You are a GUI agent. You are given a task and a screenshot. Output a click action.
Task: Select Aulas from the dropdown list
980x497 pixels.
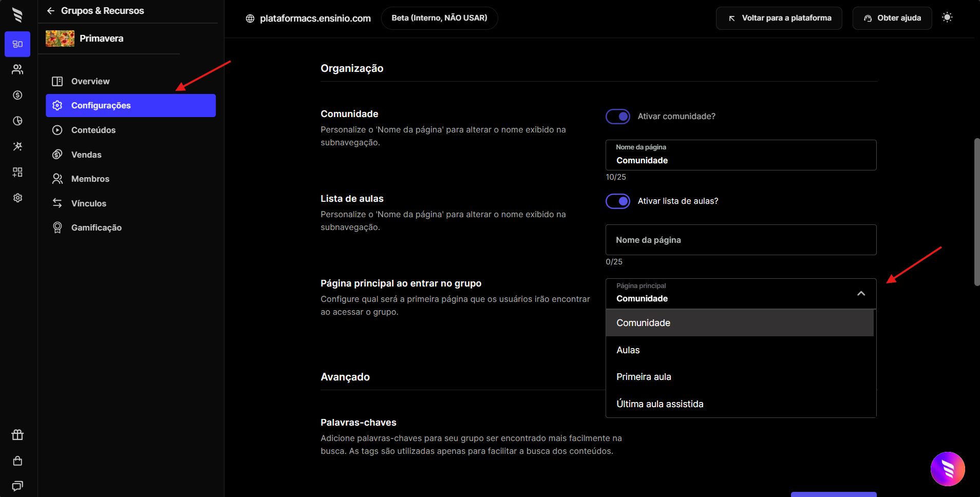[x=628, y=350]
